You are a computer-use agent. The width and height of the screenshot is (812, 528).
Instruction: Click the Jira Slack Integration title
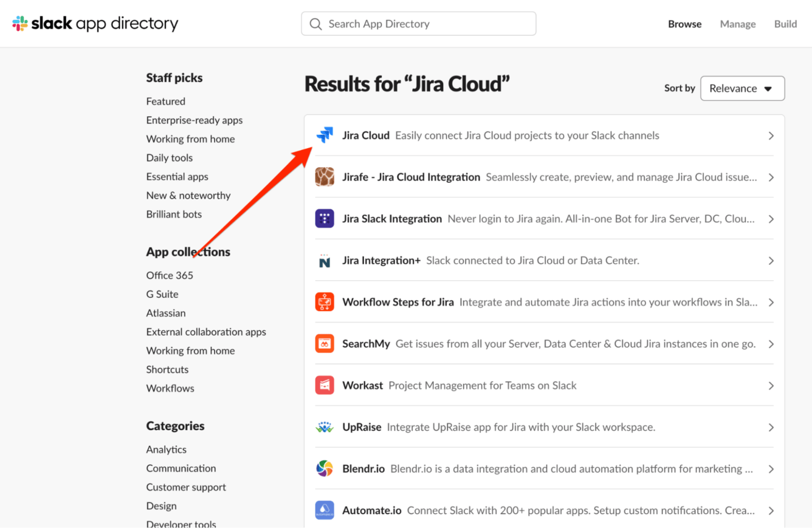tap(392, 219)
